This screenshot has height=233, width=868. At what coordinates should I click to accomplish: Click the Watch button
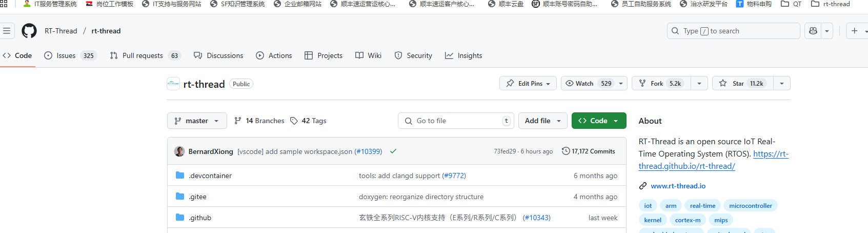(x=588, y=83)
